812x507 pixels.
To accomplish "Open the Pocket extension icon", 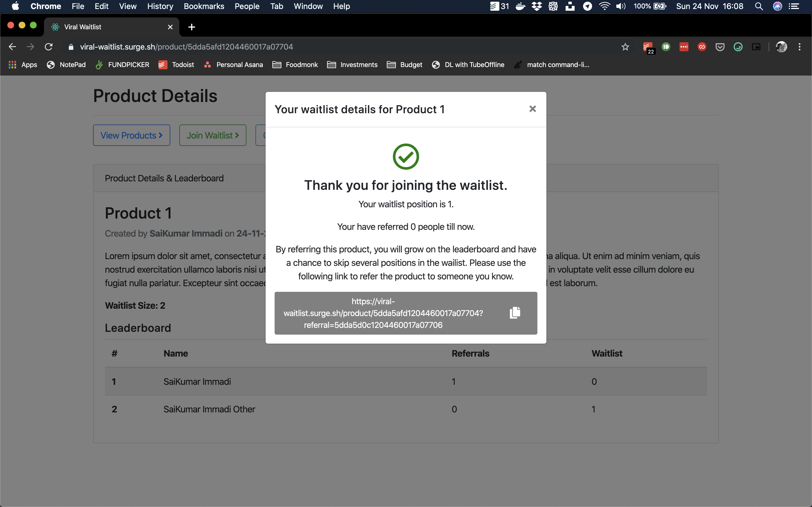I will click(x=720, y=47).
